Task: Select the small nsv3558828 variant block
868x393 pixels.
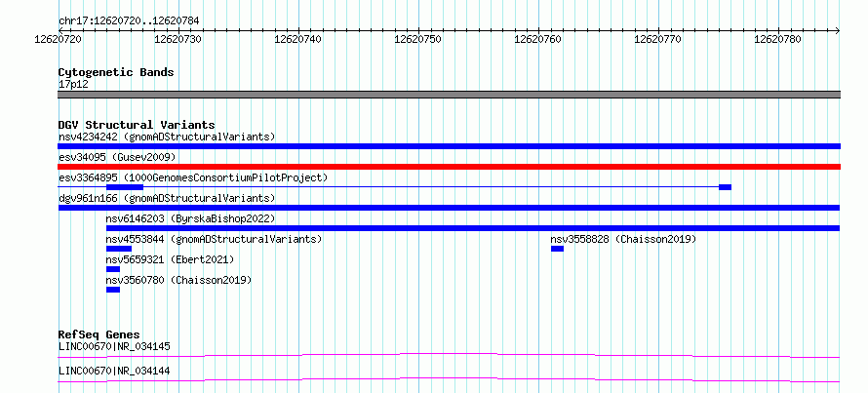Action: tap(558, 249)
